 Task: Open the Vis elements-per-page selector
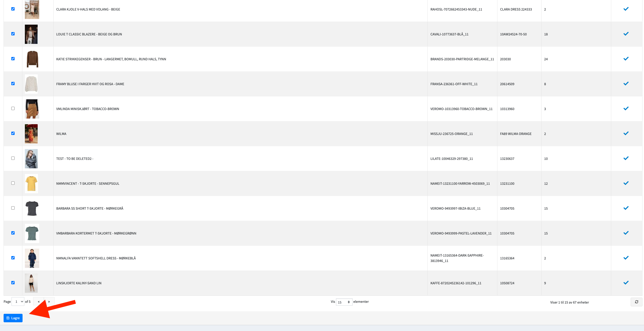click(344, 302)
